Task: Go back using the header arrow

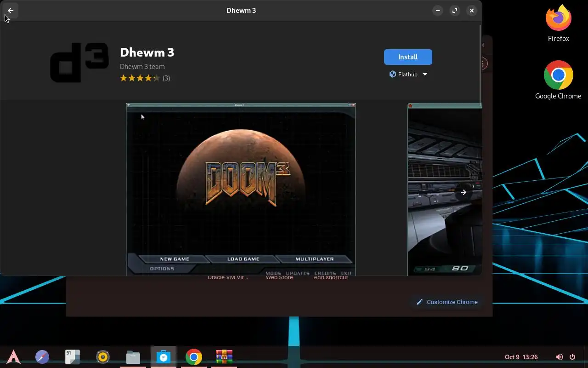Action: click(11, 10)
